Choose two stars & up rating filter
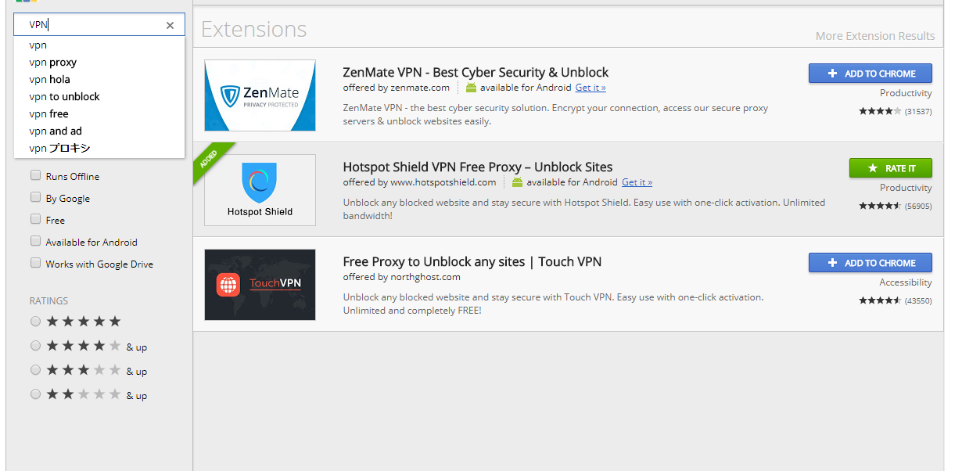The height and width of the screenshot is (471, 980). pyautogui.click(x=35, y=394)
